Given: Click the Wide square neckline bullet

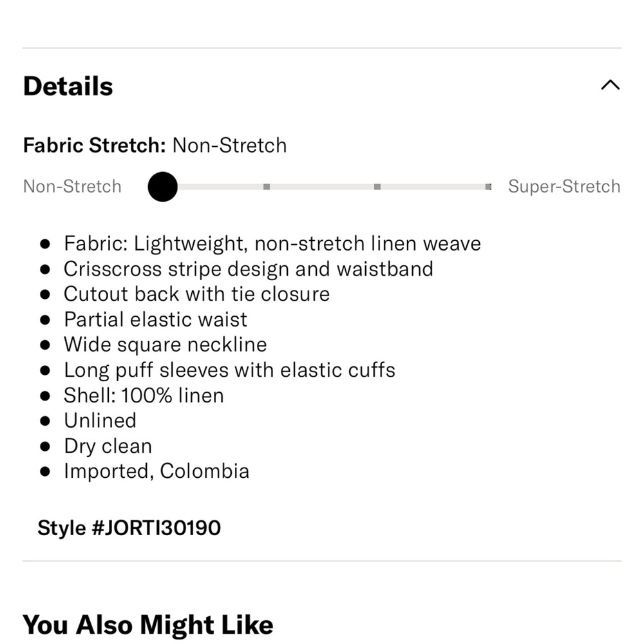Looking at the screenshot, I should (166, 345).
